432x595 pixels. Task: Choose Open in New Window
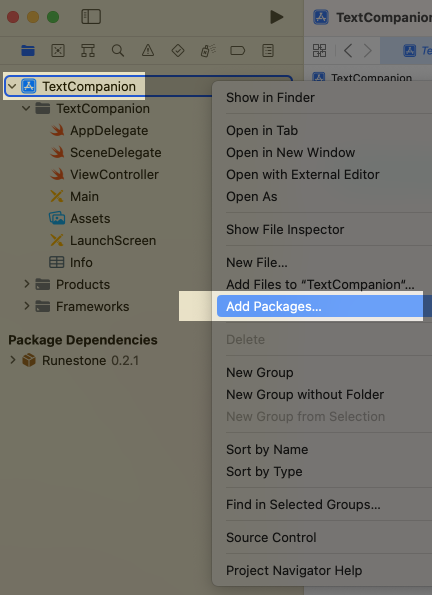(x=290, y=153)
